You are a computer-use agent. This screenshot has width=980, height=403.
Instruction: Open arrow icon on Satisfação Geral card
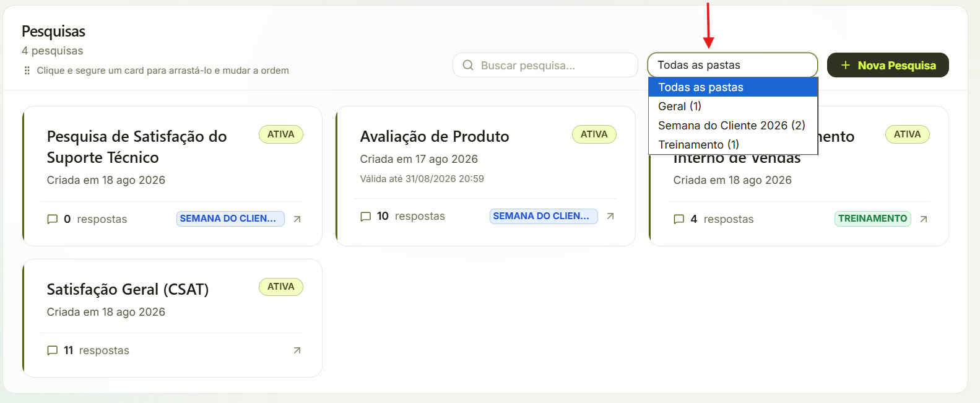coord(297,350)
